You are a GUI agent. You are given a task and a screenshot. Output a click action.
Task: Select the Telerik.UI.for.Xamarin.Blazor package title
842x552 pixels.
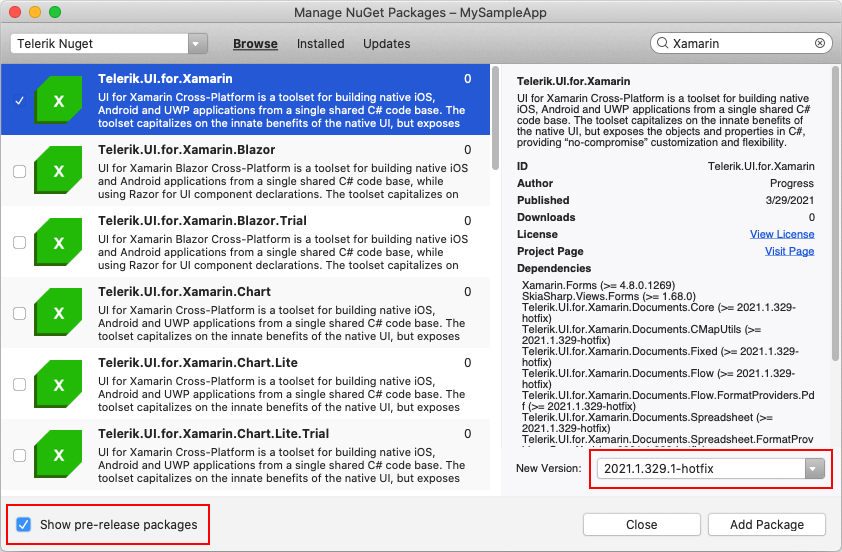point(186,150)
